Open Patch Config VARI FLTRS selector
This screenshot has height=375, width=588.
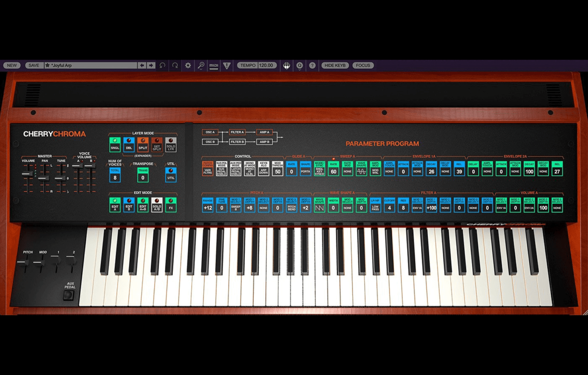pyautogui.click(x=208, y=169)
